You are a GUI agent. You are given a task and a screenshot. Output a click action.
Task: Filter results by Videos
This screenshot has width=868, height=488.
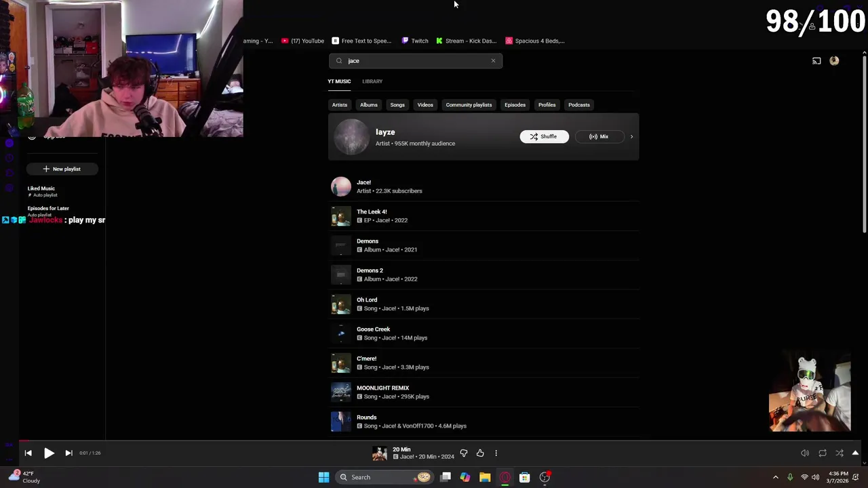pos(425,105)
